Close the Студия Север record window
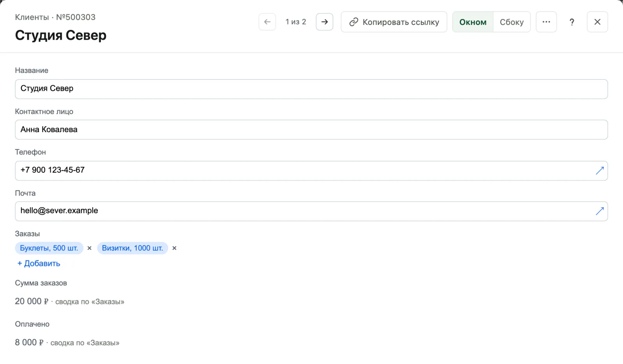The height and width of the screenshot is (364, 623). tap(597, 22)
